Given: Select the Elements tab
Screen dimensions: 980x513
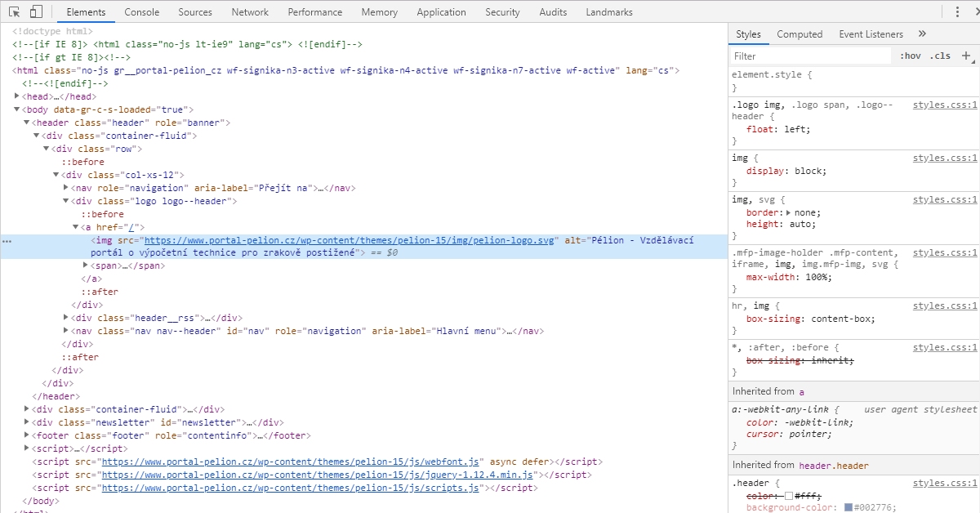Looking at the screenshot, I should click(x=86, y=12).
